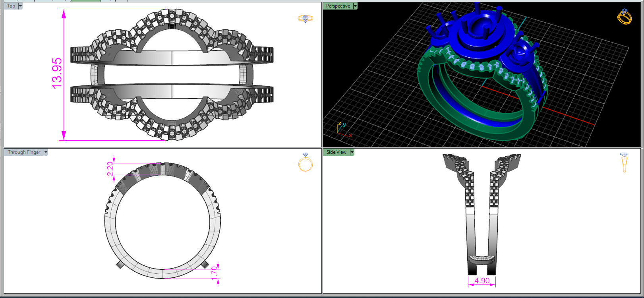Select the 13.95 dimension text
Image resolution: width=644 pixels, height=298 pixels.
[x=57, y=73]
